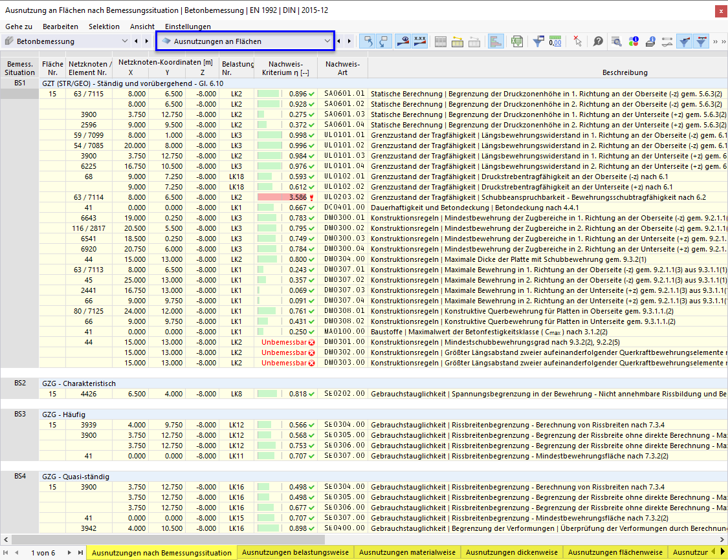Screen dimensions: 728x560
Task: Toggle the funnel filter with red dots icon
Action: [x=701, y=41]
